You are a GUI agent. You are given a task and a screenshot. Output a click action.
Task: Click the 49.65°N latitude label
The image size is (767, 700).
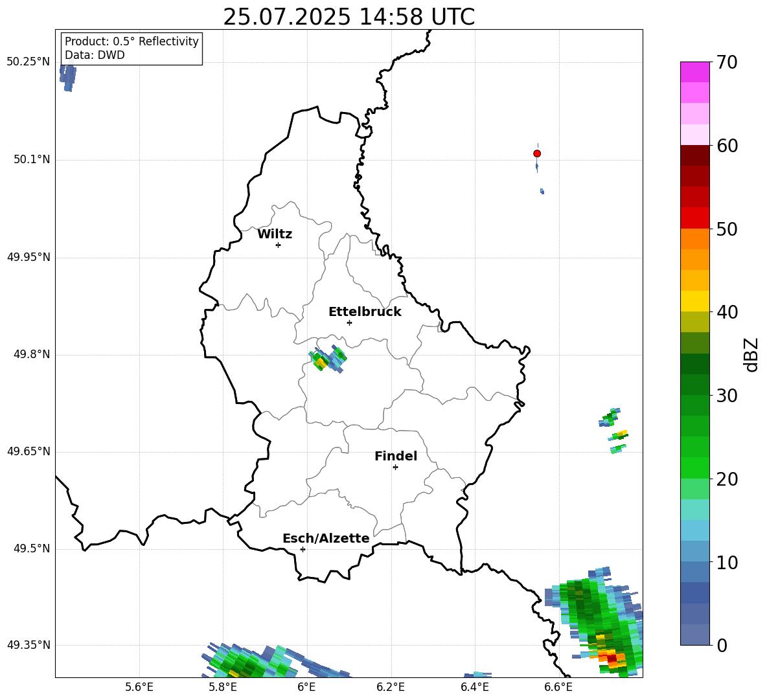tap(29, 451)
